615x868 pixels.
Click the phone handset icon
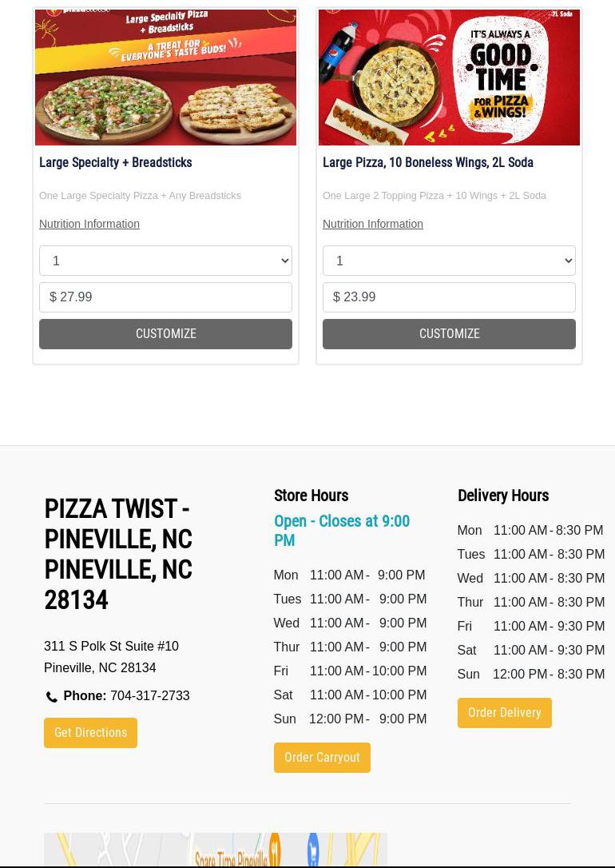tap(52, 697)
